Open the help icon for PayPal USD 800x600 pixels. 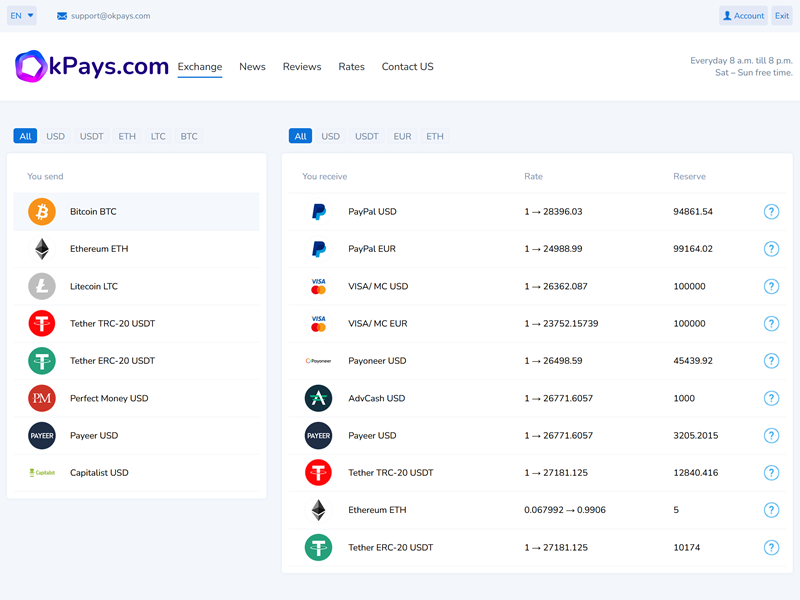[x=771, y=212]
